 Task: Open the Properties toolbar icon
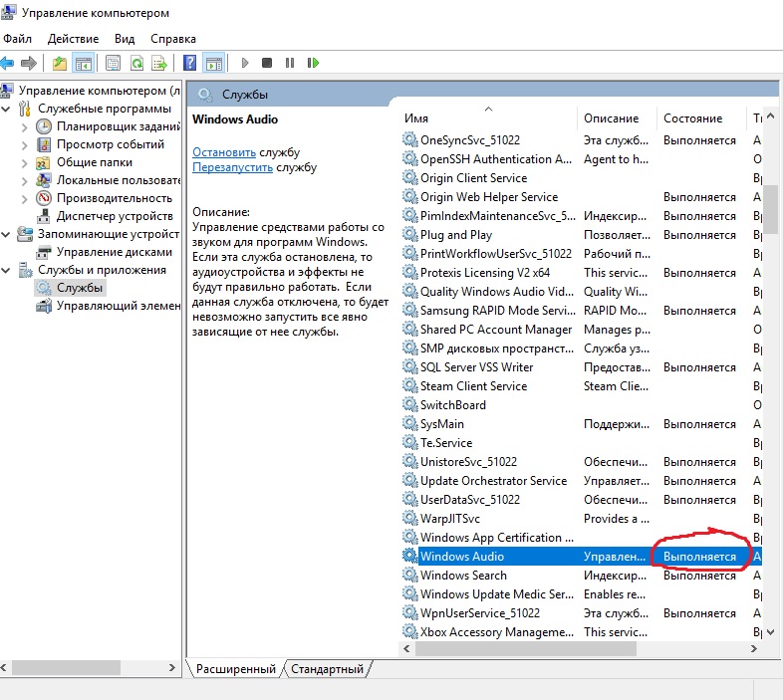click(113, 63)
